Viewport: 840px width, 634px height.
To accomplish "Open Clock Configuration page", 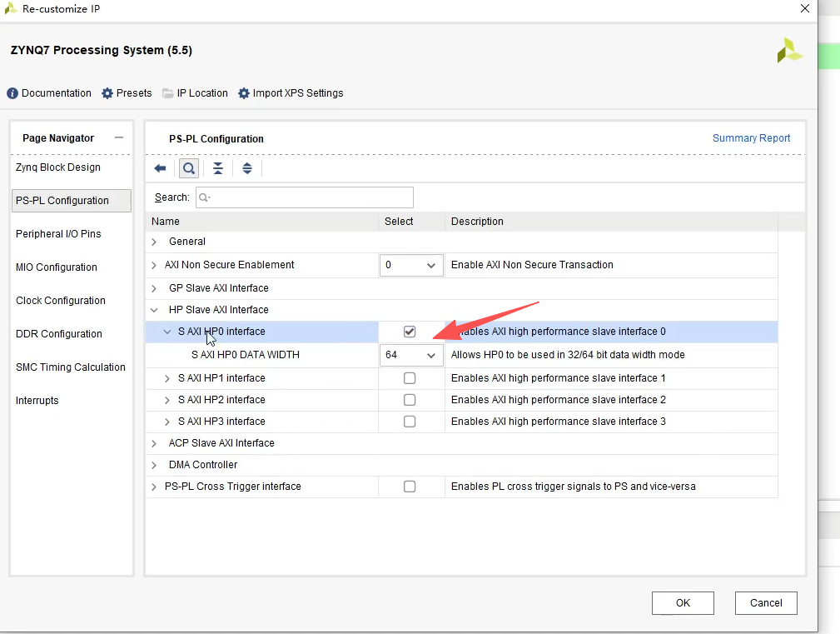I will point(61,300).
